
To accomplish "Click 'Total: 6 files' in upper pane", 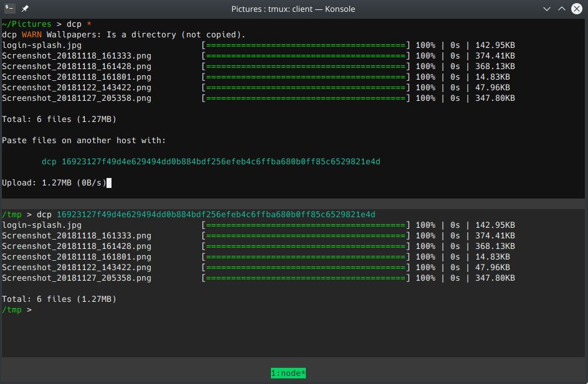I will click(59, 119).
